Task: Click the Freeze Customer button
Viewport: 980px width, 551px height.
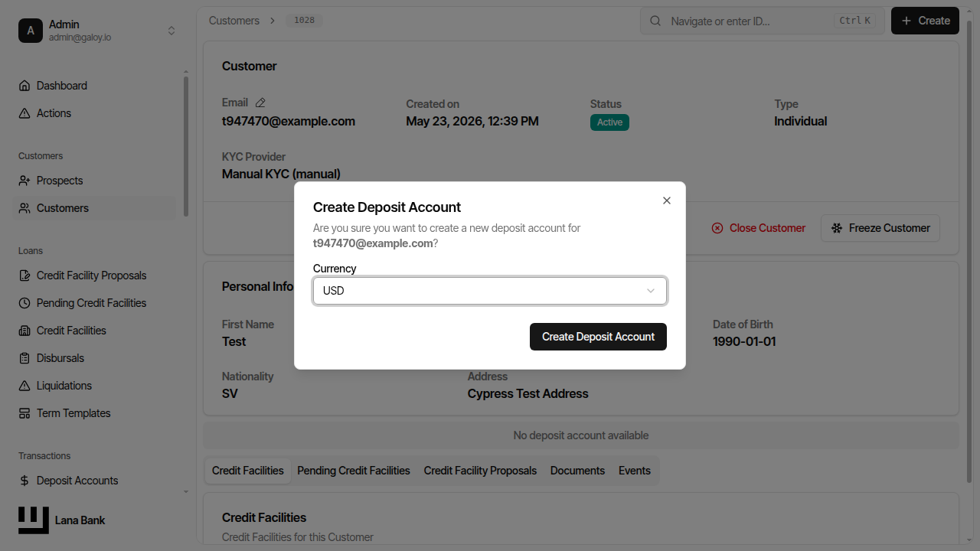Action: (880, 228)
